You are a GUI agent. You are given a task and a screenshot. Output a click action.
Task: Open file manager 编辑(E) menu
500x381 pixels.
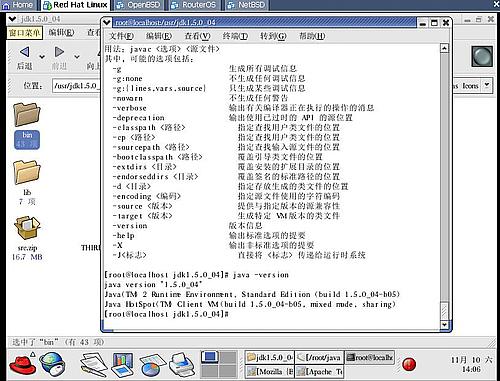pyautogui.click(x=61, y=33)
